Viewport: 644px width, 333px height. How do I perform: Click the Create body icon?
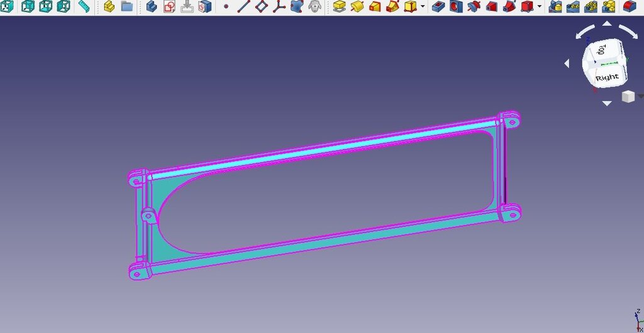152,7
